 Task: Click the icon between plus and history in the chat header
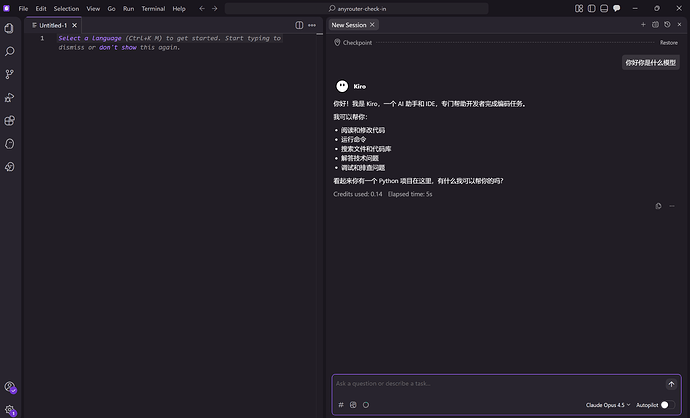[655, 25]
